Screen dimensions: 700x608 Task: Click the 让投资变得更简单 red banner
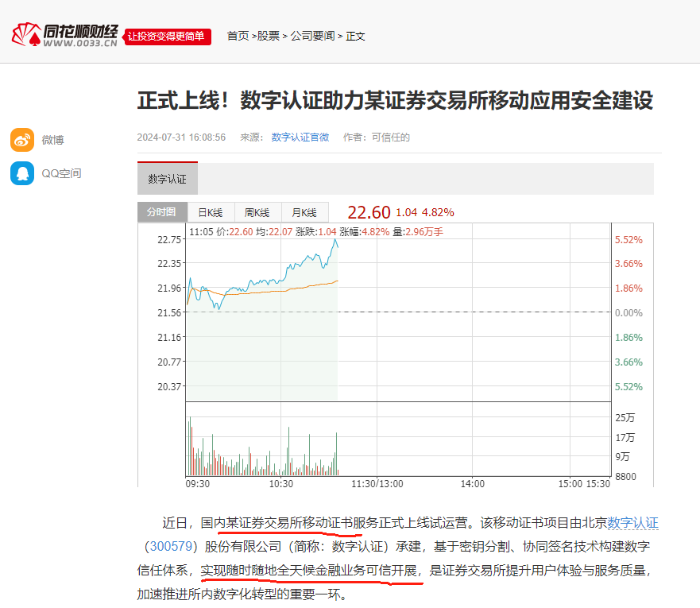tap(167, 36)
